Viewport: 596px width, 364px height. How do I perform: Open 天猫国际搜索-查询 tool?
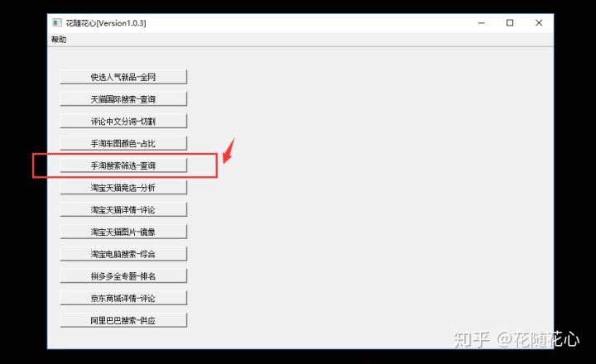pyautogui.click(x=123, y=99)
